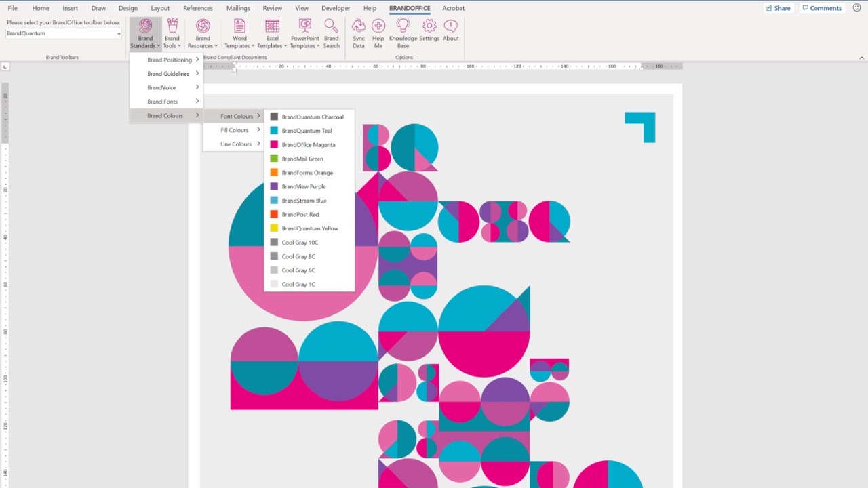
Task: Switch to the Layout tab
Action: pos(160,8)
